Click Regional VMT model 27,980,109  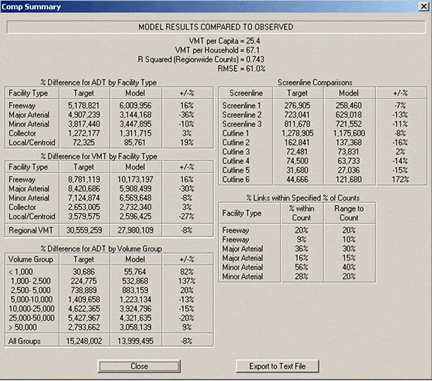(x=135, y=230)
